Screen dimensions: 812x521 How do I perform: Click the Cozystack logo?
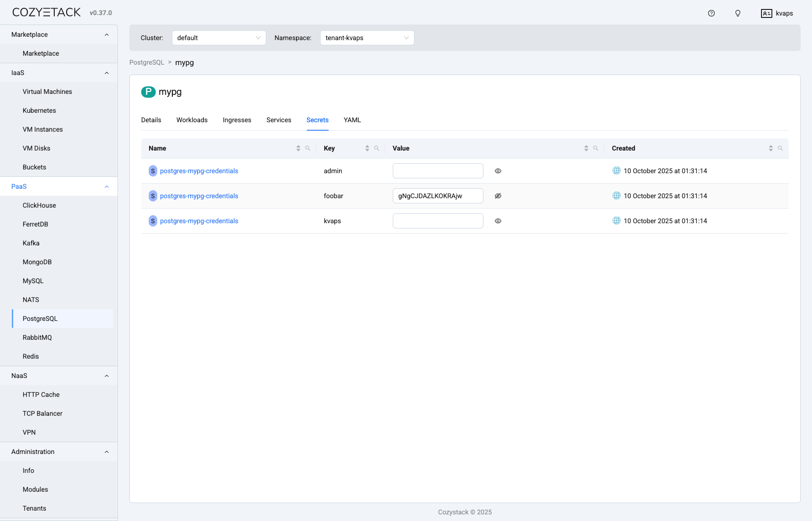point(45,12)
